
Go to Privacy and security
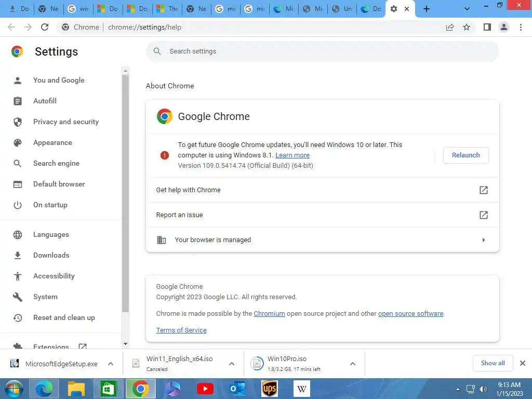pos(66,122)
